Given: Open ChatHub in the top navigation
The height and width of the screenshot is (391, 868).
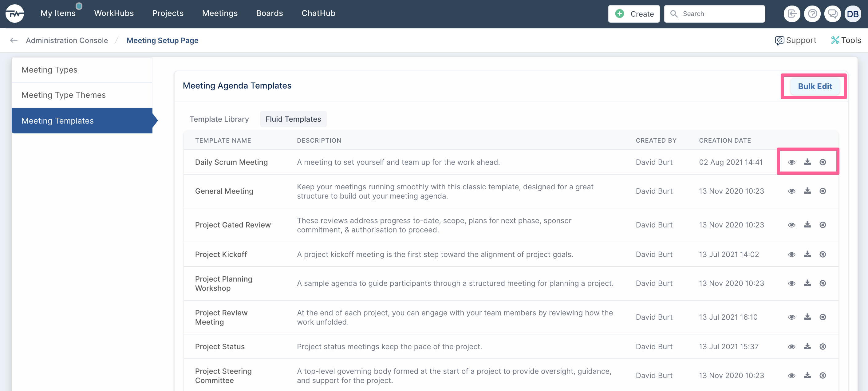Looking at the screenshot, I should coord(318,13).
